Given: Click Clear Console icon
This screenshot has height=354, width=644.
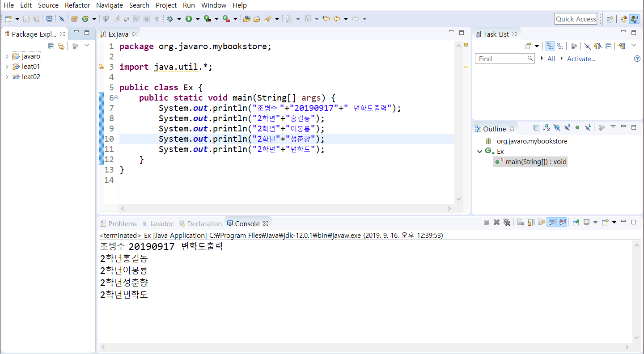Looking at the screenshot, I should [x=521, y=222].
